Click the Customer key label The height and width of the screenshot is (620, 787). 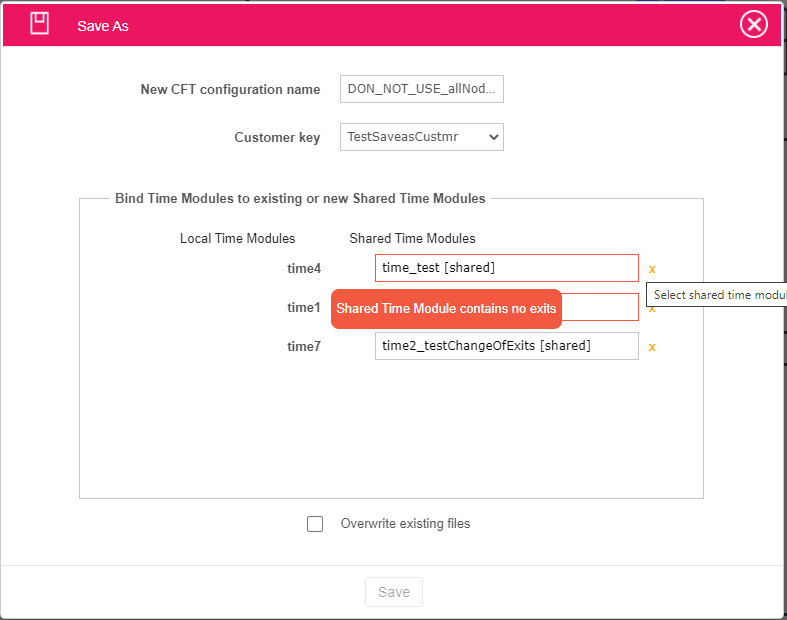coord(277,137)
